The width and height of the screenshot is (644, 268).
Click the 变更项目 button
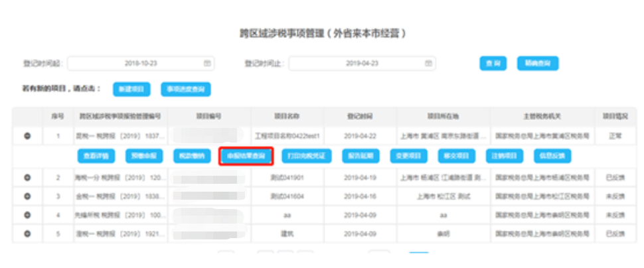[409, 156]
